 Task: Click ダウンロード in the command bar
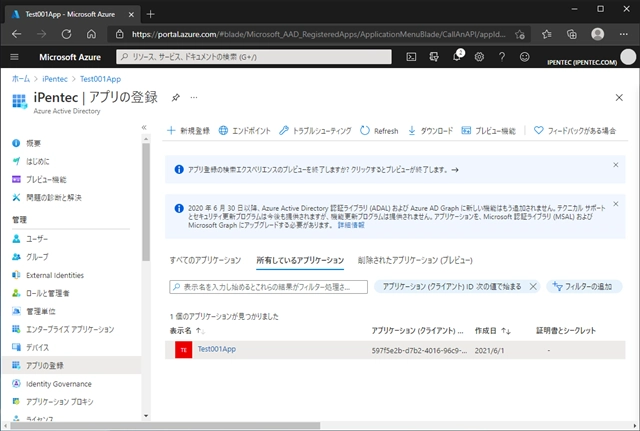click(x=431, y=131)
